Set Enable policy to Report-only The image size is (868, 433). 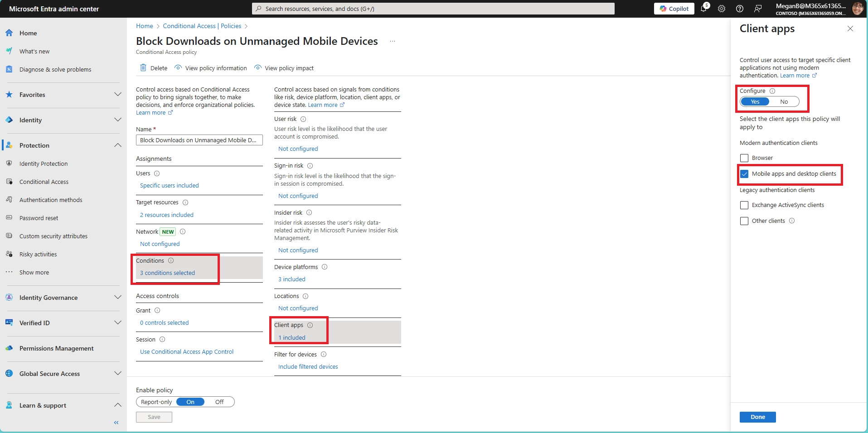pos(156,402)
